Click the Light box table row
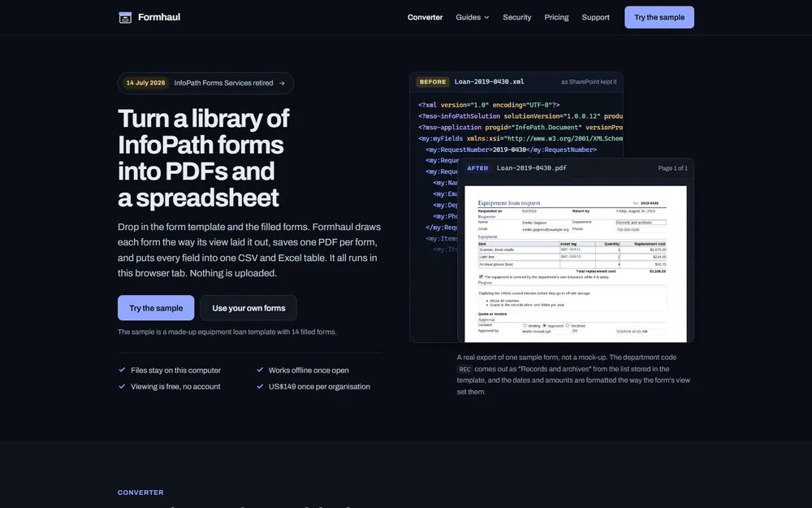The width and height of the screenshot is (812, 508). pyautogui.click(x=572, y=257)
